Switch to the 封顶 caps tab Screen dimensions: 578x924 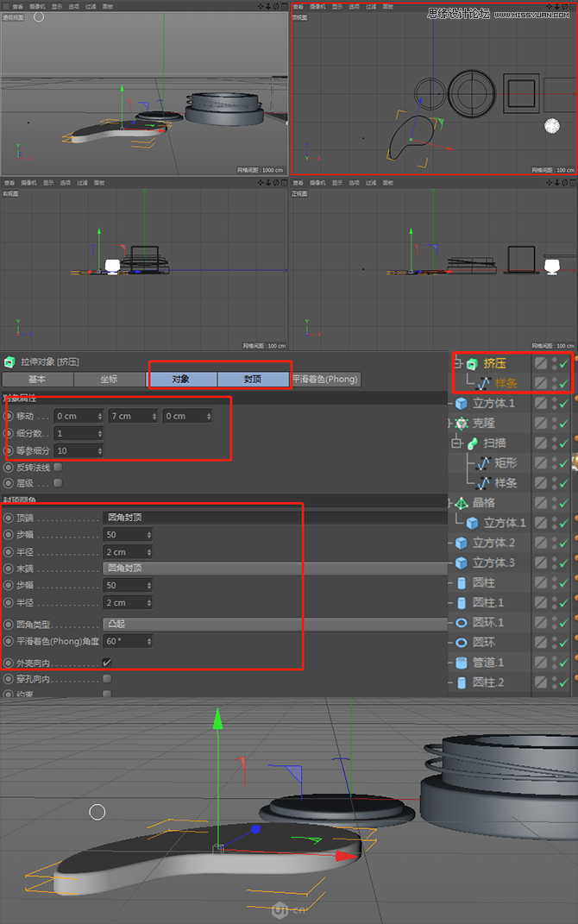click(251, 380)
